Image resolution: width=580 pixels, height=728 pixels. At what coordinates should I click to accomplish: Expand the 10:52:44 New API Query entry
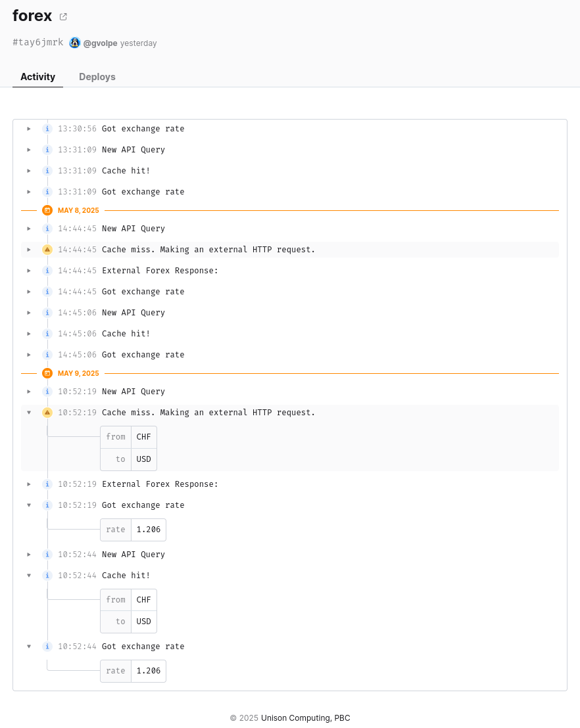(29, 555)
